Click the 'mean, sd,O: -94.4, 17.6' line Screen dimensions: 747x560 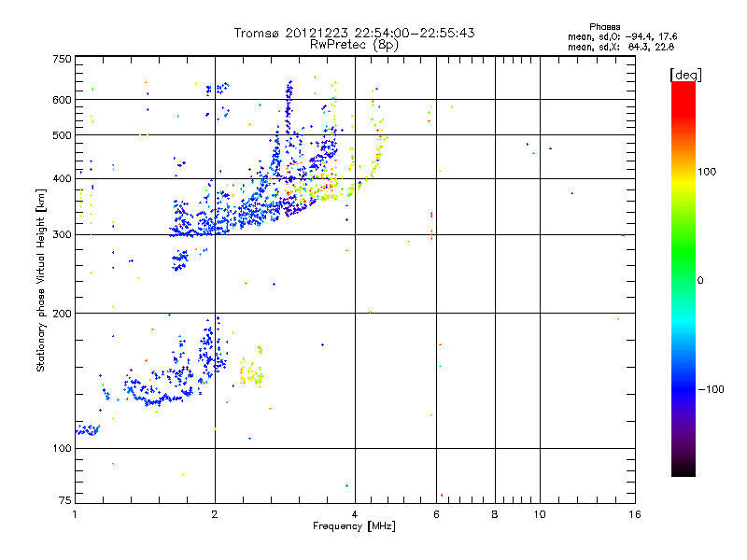click(622, 36)
